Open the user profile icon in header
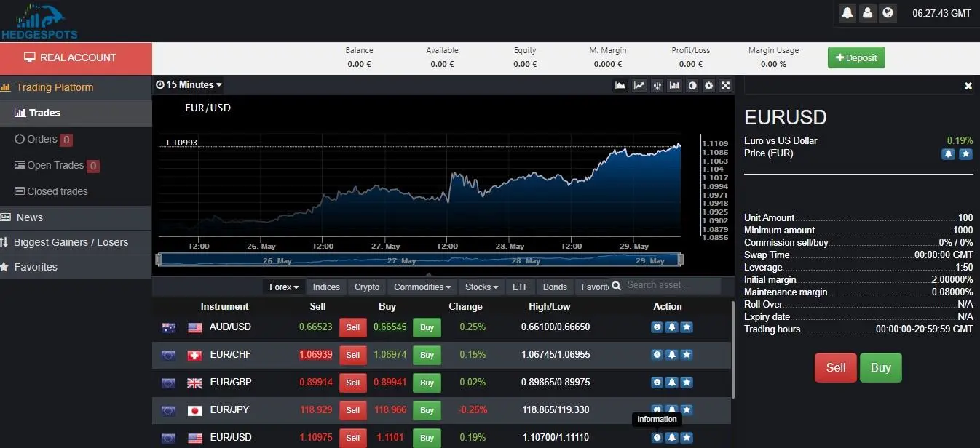The image size is (980, 448). click(x=867, y=12)
